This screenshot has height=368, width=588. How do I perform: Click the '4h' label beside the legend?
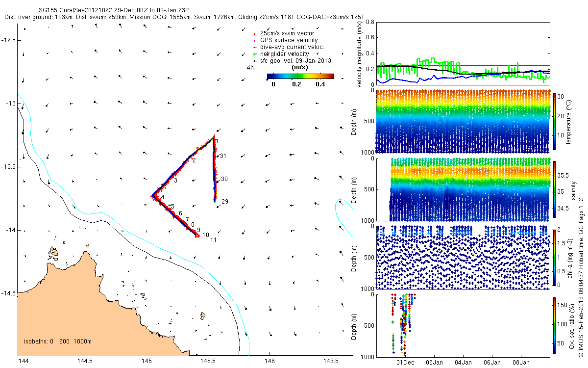tap(250, 68)
